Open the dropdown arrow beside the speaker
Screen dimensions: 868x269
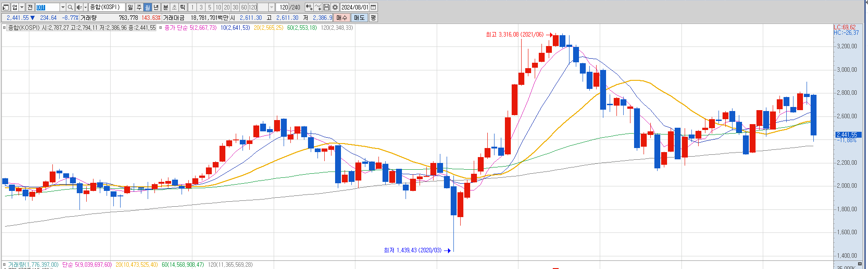coord(85,7)
